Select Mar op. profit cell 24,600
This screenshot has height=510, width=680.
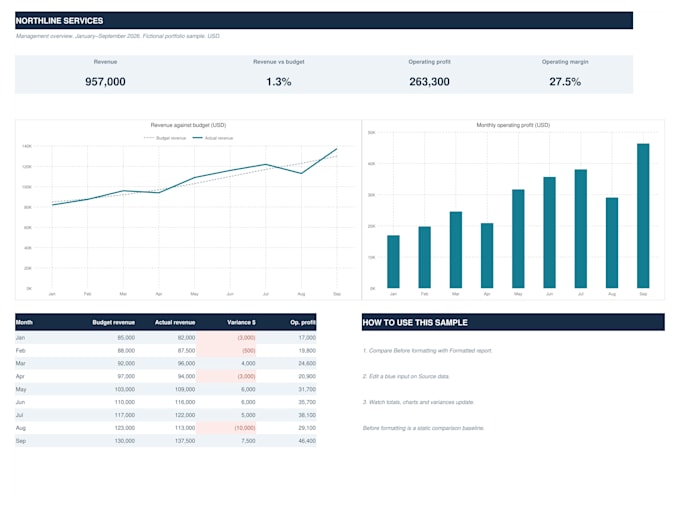pyautogui.click(x=307, y=363)
